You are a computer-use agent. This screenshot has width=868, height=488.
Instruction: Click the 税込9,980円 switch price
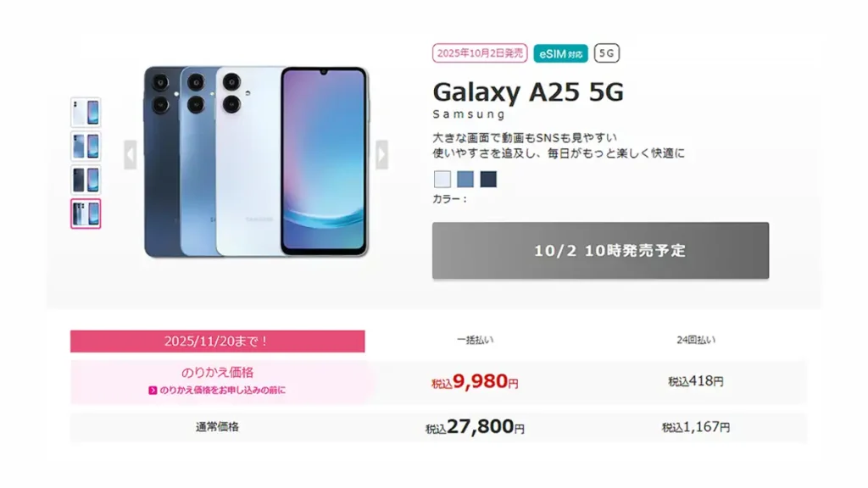[x=475, y=382]
